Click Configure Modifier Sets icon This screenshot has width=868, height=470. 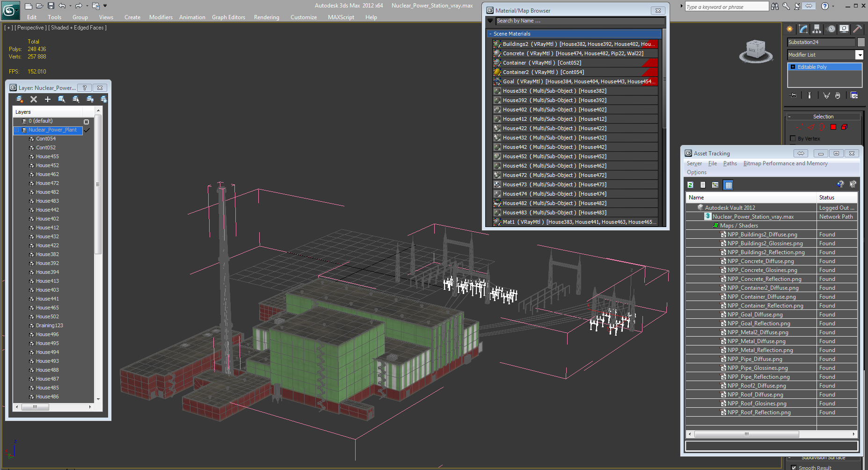(x=854, y=95)
